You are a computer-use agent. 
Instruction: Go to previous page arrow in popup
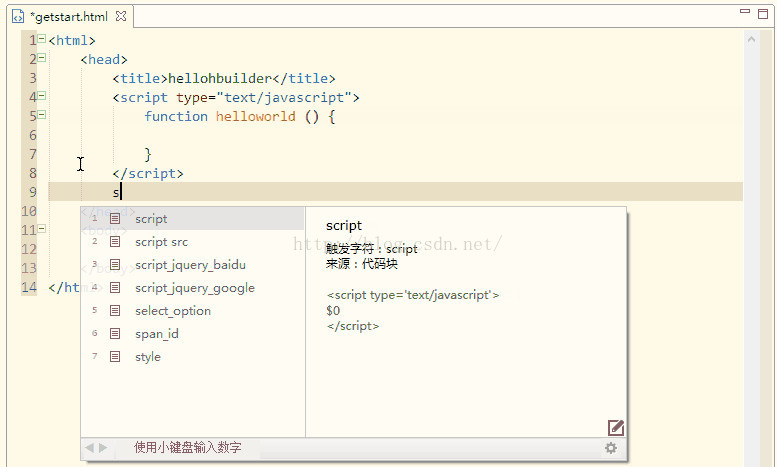pyautogui.click(x=89, y=448)
